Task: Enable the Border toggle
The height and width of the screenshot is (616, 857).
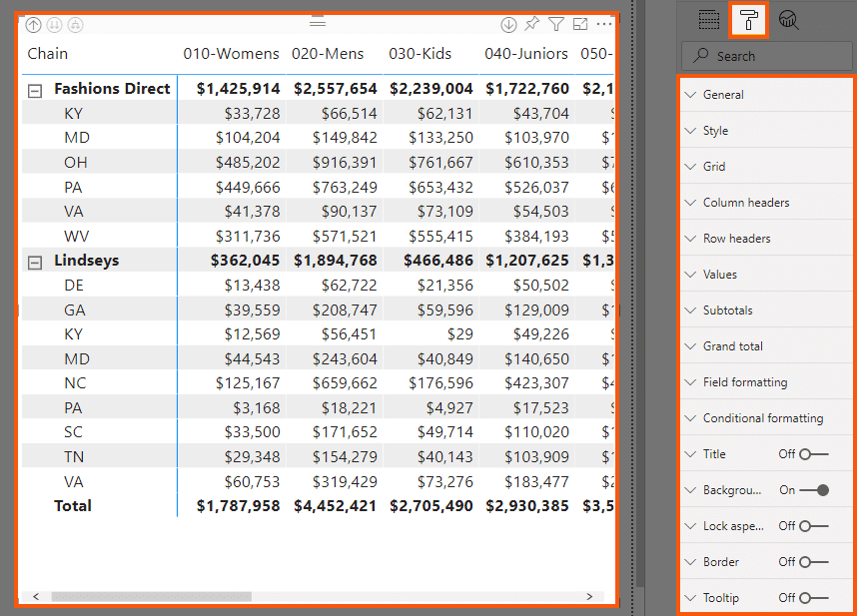Action: [x=813, y=562]
